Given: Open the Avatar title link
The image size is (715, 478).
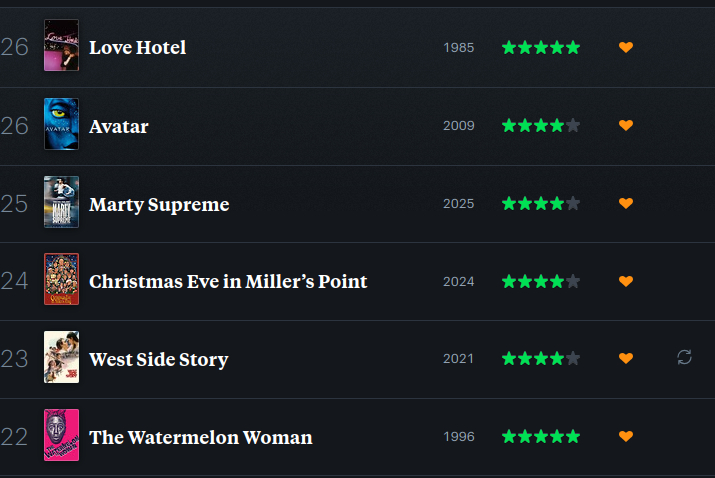Looking at the screenshot, I should 118,126.
